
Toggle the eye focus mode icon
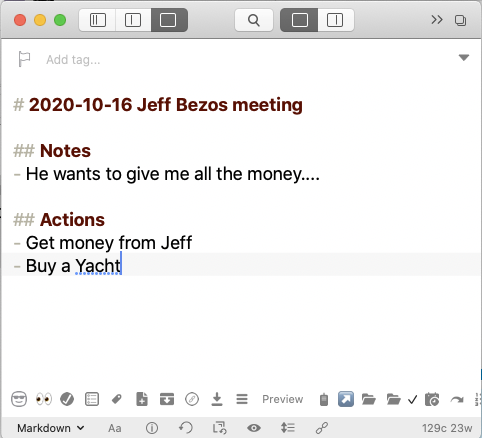coord(254,428)
